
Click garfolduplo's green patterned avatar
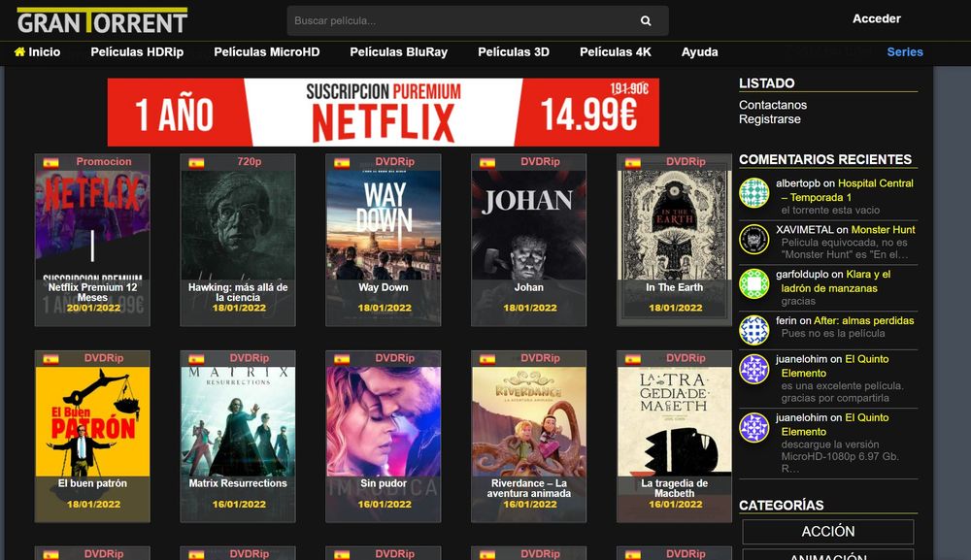[x=754, y=283]
